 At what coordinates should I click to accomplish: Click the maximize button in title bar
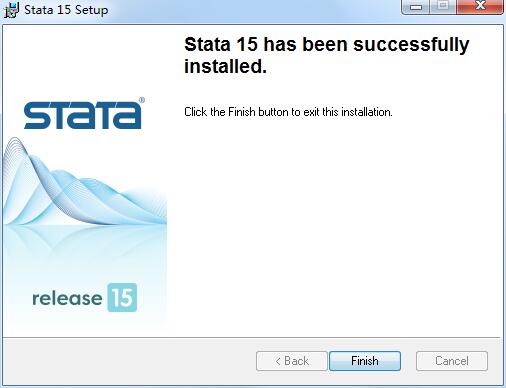pyautogui.click(x=443, y=6)
